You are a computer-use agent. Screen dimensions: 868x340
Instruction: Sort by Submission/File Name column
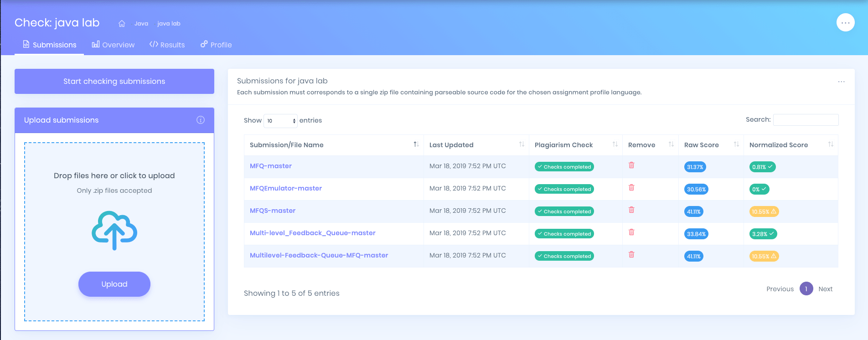point(334,145)
